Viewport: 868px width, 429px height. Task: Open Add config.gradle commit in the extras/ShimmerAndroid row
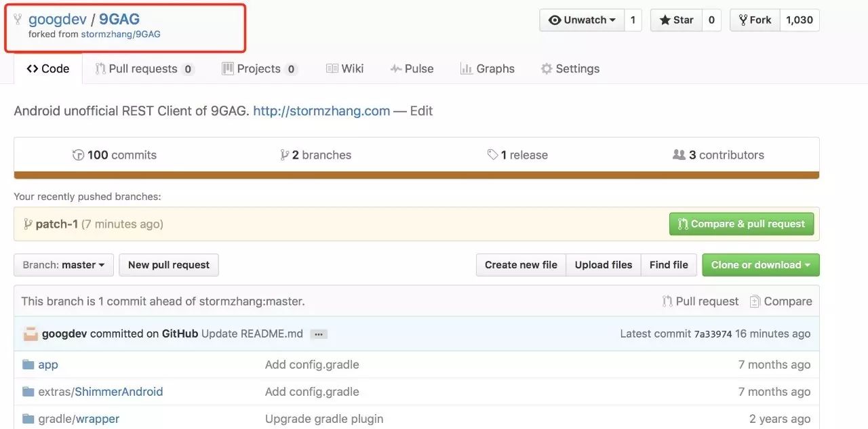coord(312,392)
